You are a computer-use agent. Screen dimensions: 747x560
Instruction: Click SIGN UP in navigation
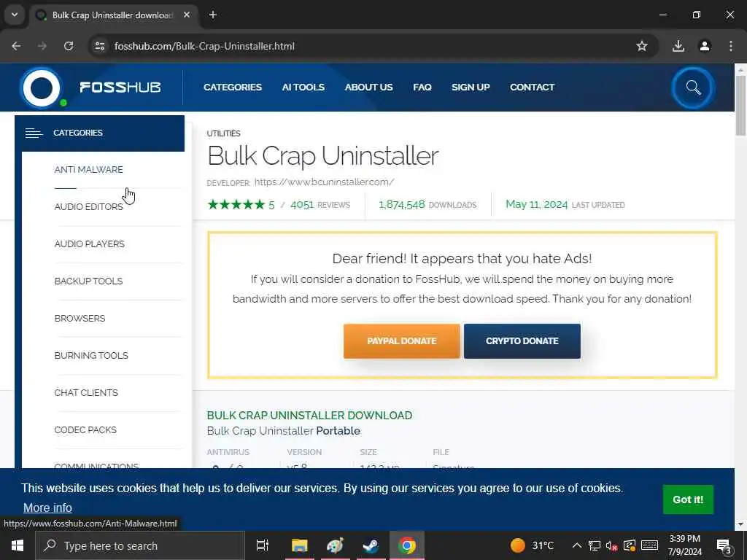pos(471,87)
